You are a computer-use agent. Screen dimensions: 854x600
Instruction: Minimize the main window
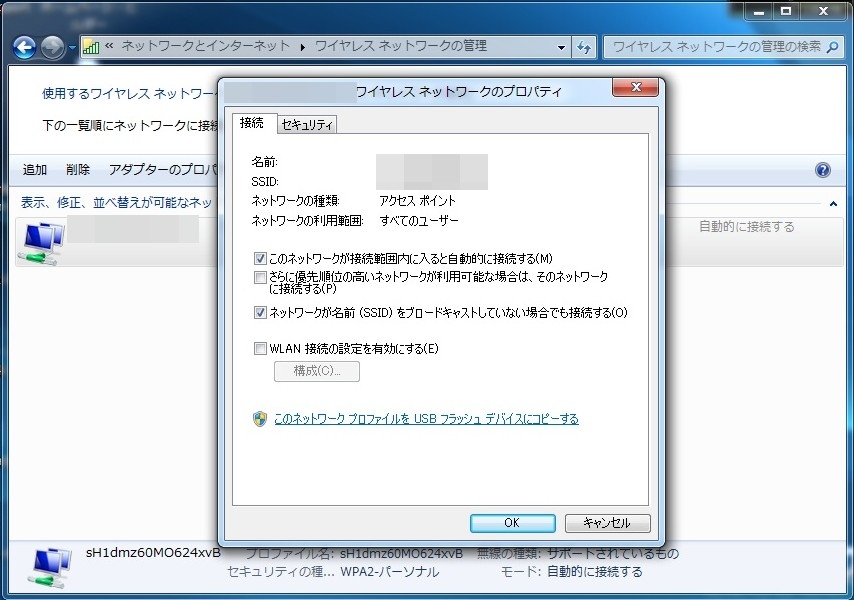click(x=759, y=11)
